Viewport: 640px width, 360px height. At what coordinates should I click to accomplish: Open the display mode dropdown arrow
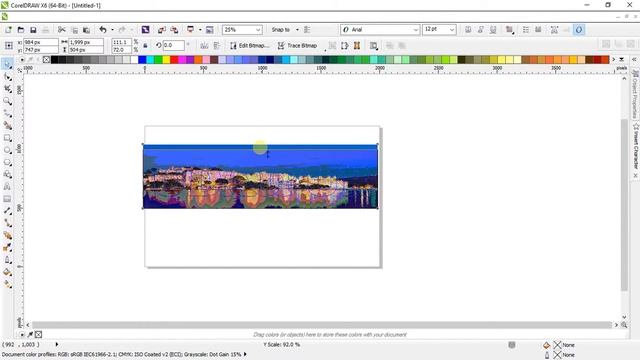(x=200, y=30)
